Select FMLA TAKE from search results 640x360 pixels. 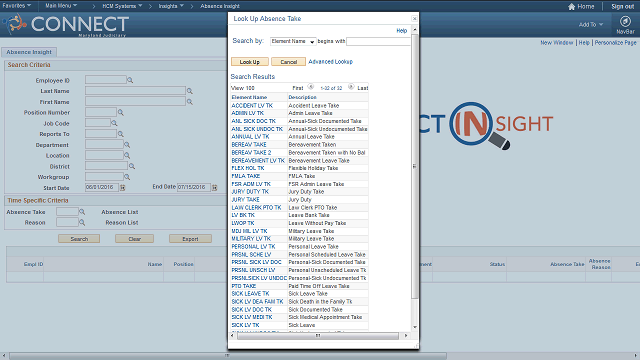point(246,176)
